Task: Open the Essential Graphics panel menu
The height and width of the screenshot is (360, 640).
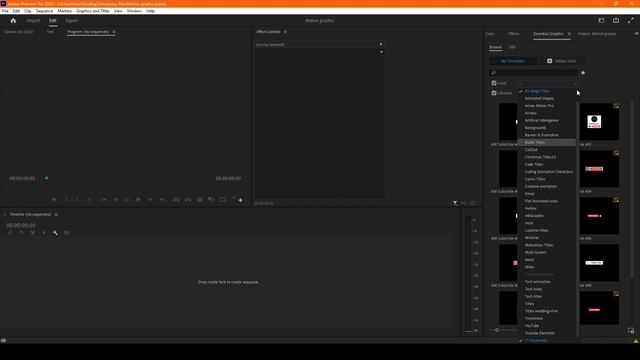Action: pyautogui.click(x=569, y=34)
